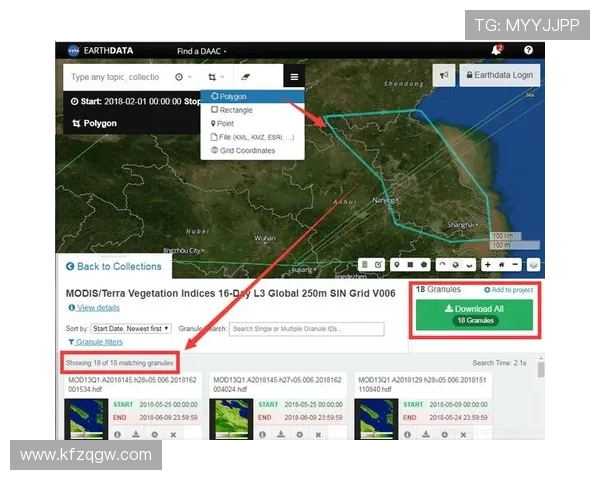Click the Granule Search input field
This screenshot has width=600, height=480.
pyautogui.click(x=306, y=328)
